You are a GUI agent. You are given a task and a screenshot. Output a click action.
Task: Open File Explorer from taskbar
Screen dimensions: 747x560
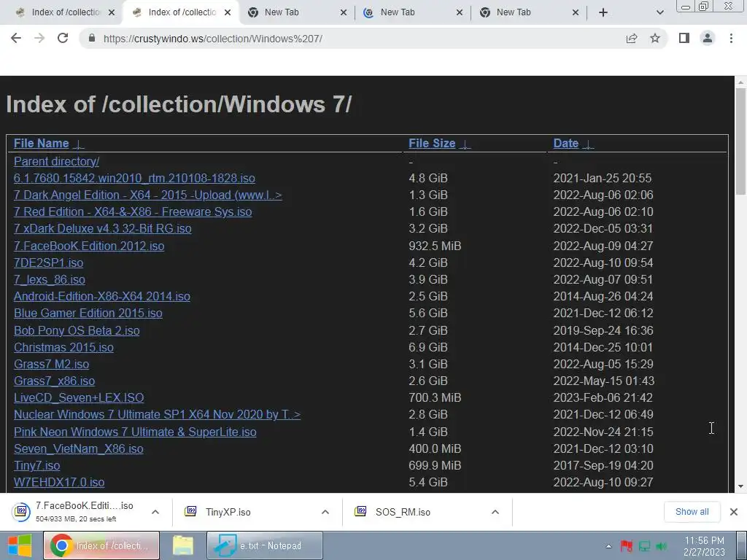[x=183, y=545]
